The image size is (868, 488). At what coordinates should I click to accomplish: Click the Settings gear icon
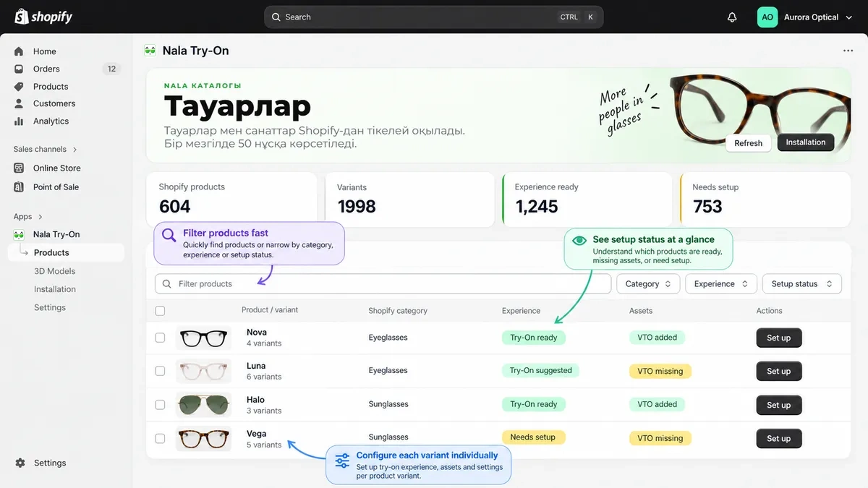click(x=20, y=463)
